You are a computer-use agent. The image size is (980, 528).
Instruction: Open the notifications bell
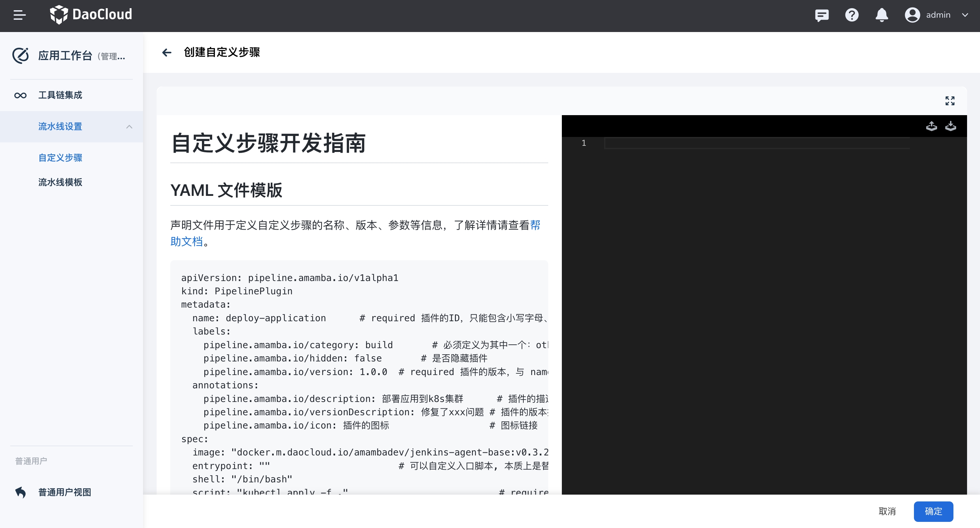pos(882,15)
